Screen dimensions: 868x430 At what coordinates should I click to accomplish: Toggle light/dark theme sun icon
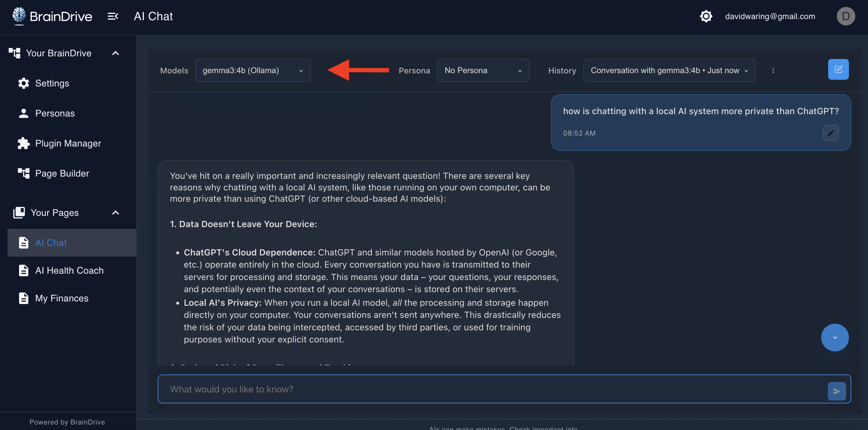(x=706, y=16)
